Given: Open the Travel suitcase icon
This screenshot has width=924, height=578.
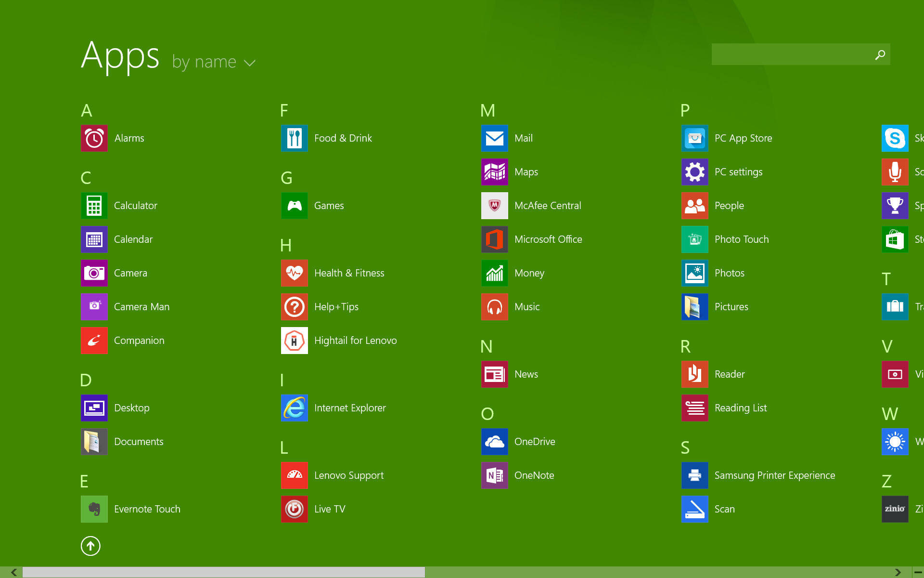Looking at the screenshot, I should click(x=895, y=307).
